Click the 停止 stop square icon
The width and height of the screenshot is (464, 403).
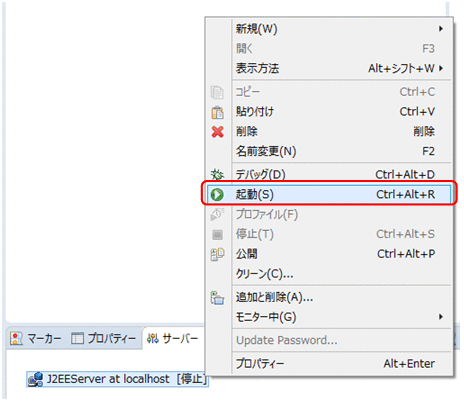[x=217, y=235]
